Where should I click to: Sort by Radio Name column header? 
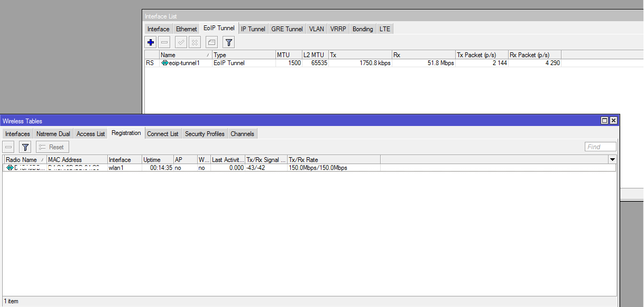click(25, 160)
